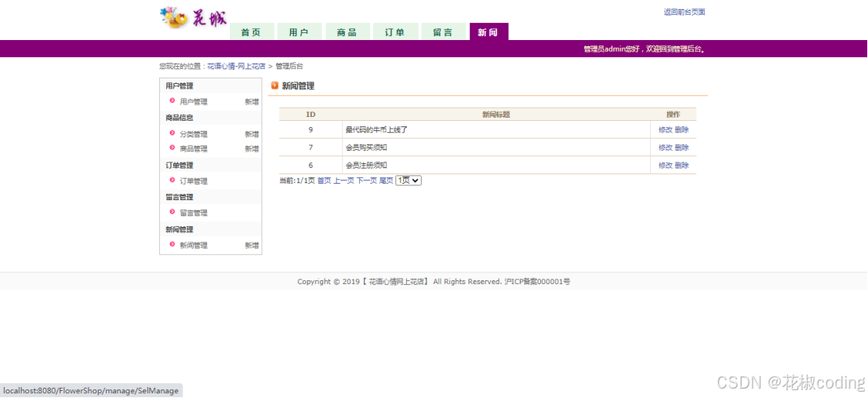
Task: Click the 当前:1/1页 pagination text
Action: tap(297, 180)
